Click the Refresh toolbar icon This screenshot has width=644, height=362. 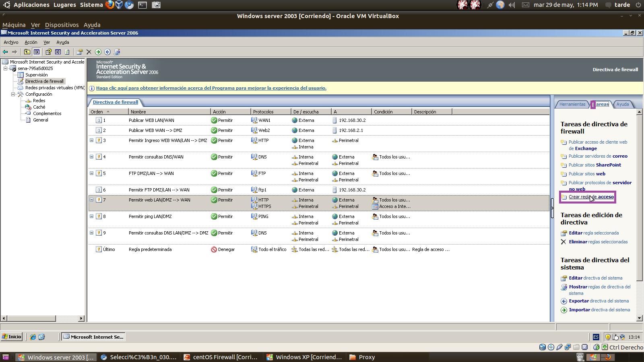pyautogui.click(x=67, y=52)
